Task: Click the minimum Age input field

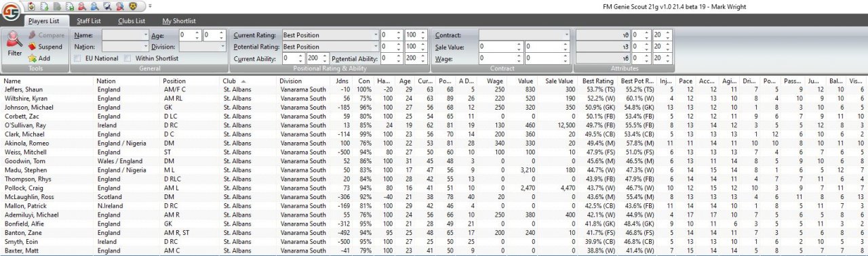Action: (186, 35)
